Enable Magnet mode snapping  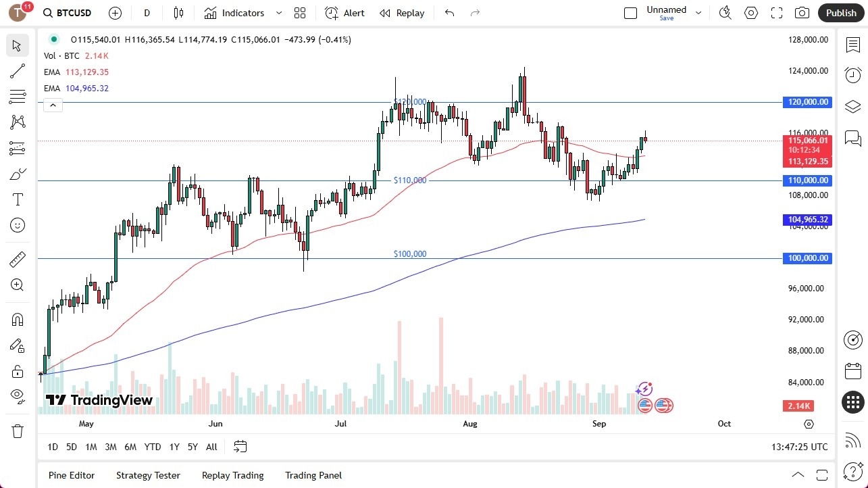tap(17, 319)
